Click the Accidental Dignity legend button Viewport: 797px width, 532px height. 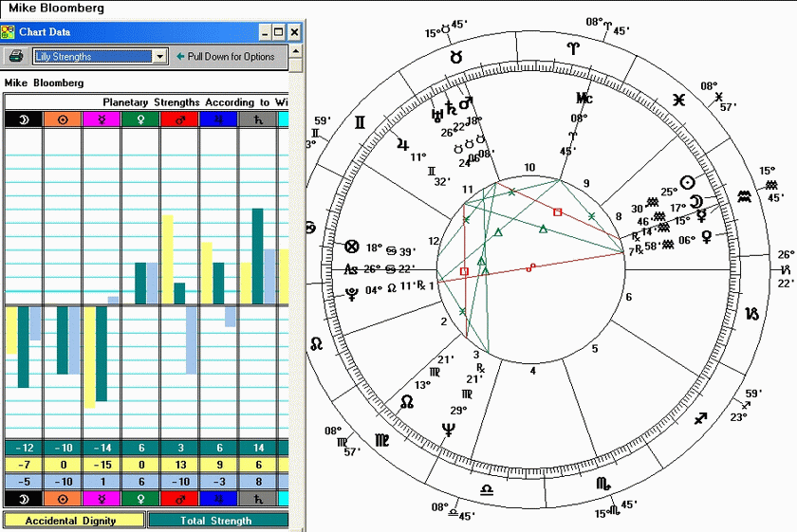tap(74, 520)
